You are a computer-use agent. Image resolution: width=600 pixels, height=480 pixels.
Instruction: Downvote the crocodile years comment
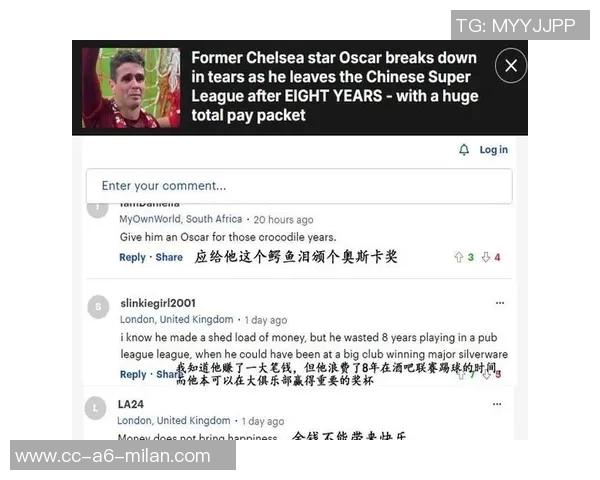486,257
